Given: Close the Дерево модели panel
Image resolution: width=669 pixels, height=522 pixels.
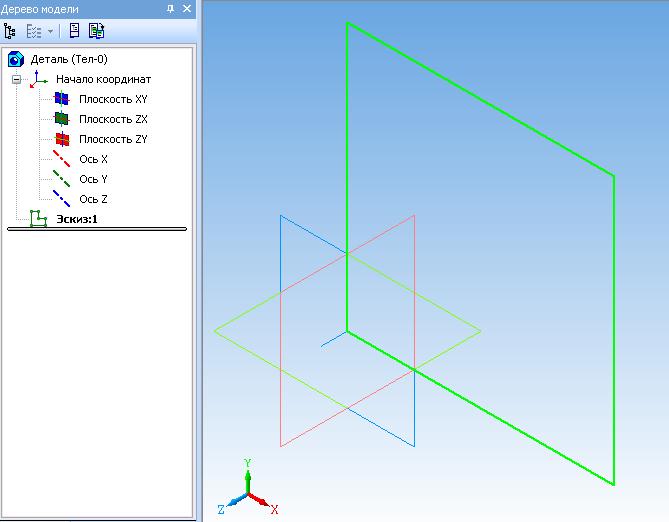Looking at the screenshot, I should point(187,8).
